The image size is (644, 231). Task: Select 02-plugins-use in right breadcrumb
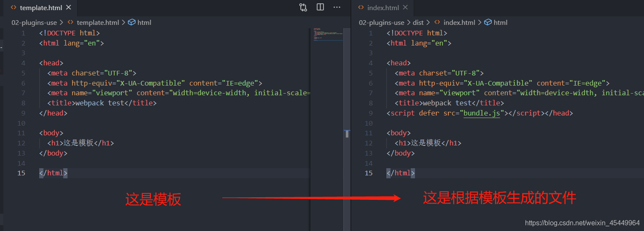pos(382,22)
